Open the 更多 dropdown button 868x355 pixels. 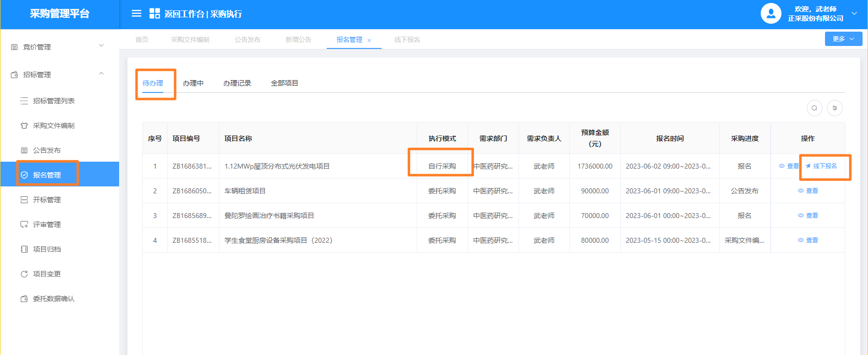pyautogui.click(x=843, y=39)
